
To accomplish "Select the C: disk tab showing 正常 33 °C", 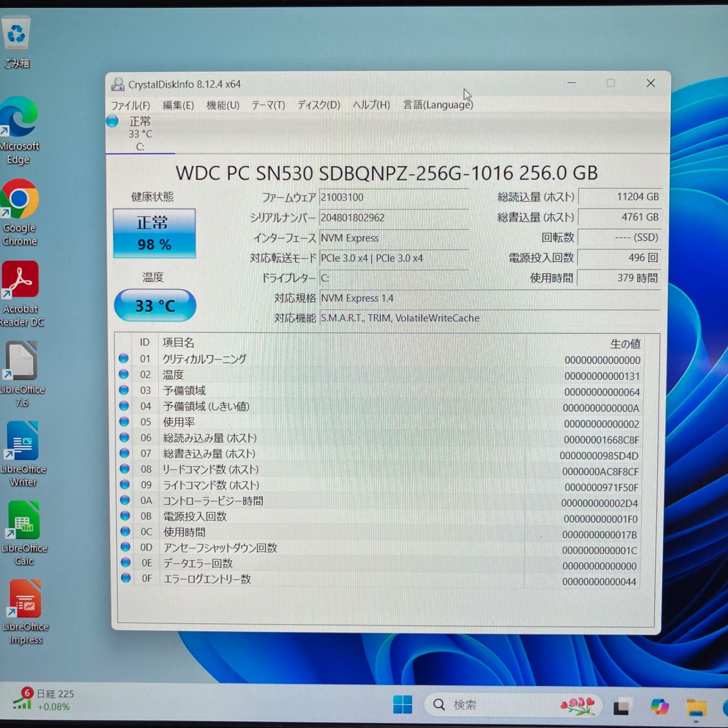I will tap(140, 134).
